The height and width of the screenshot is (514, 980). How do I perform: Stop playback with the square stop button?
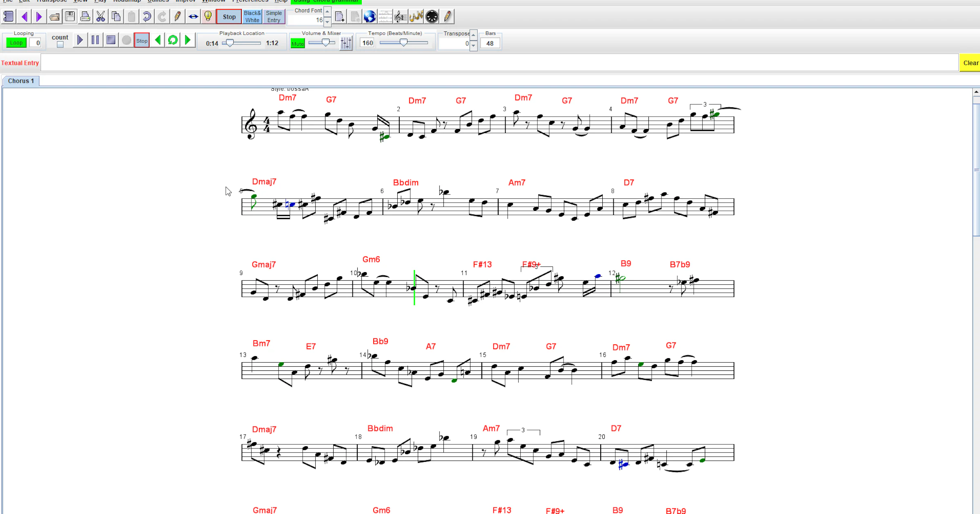tap(111, 40)
